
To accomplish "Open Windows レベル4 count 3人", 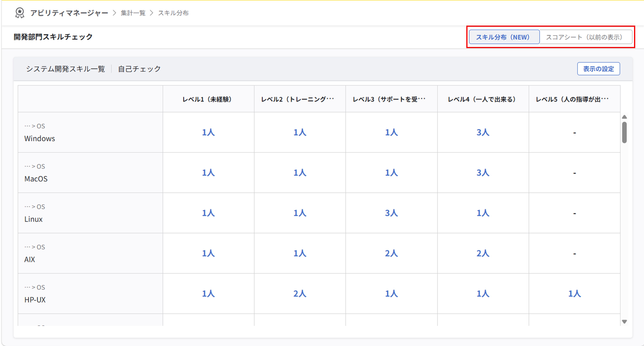I will pos(483,132).
